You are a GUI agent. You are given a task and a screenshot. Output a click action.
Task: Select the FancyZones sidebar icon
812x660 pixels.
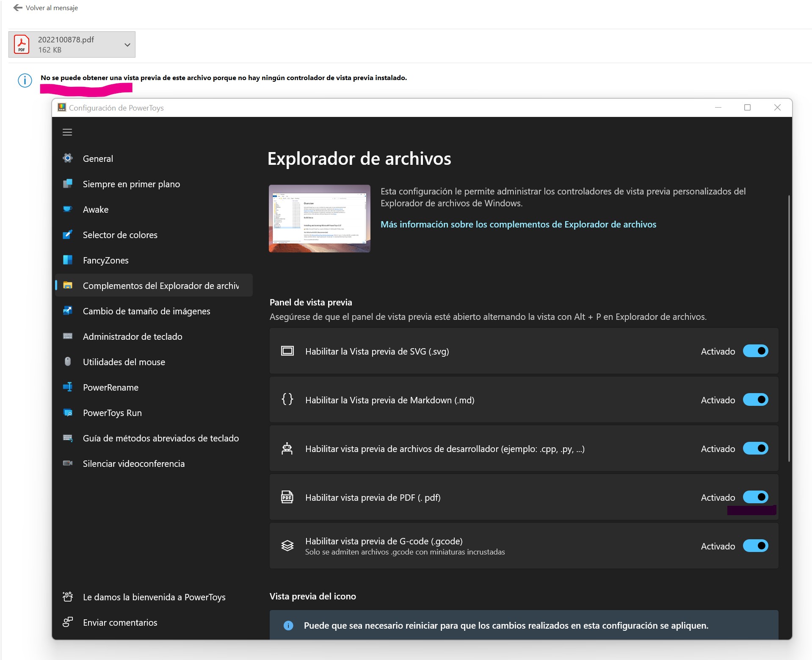click(68, 260)
